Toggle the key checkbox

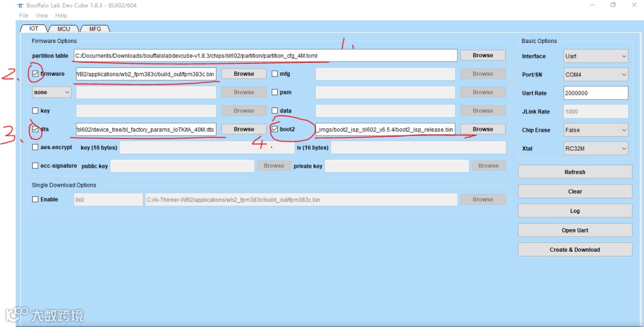tap(35, 110)
